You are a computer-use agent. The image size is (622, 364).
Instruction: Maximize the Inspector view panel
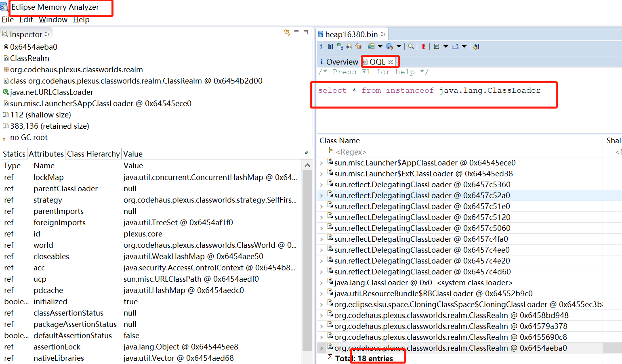(x=306, y=32)
